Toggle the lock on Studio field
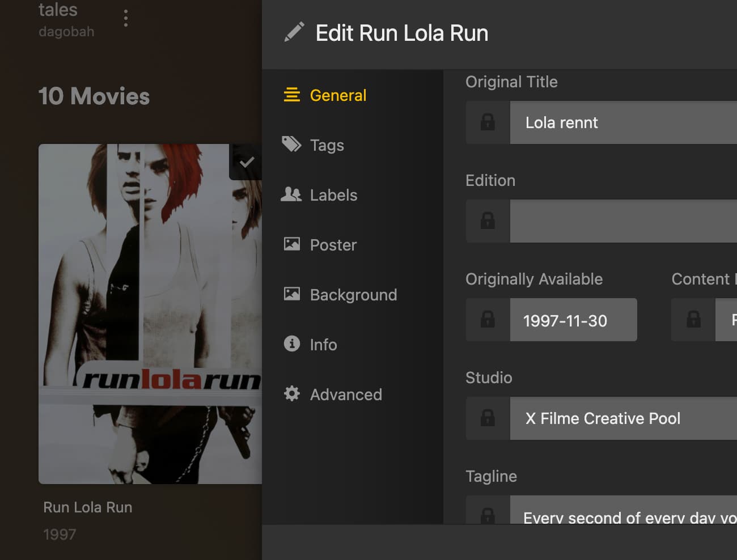 [x=488, y=418]
